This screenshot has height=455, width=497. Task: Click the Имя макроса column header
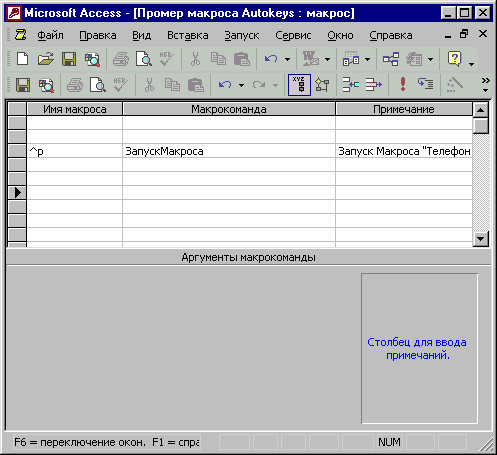coord(75,109)
